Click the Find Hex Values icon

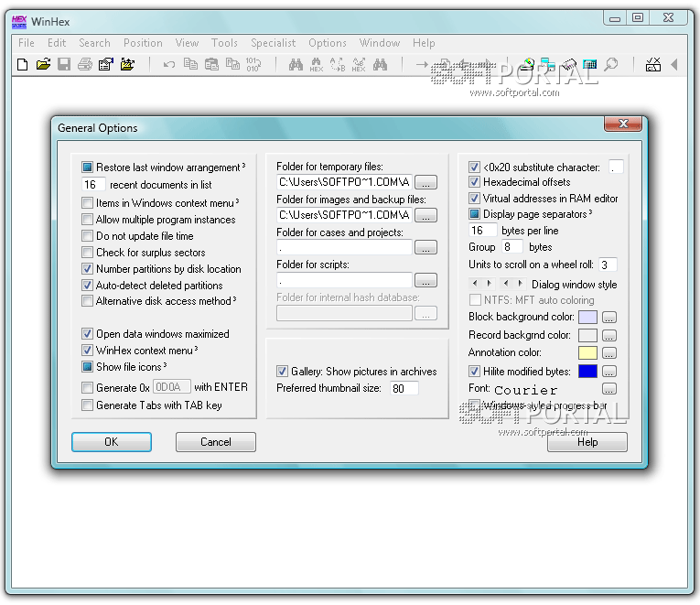point(317,65)
